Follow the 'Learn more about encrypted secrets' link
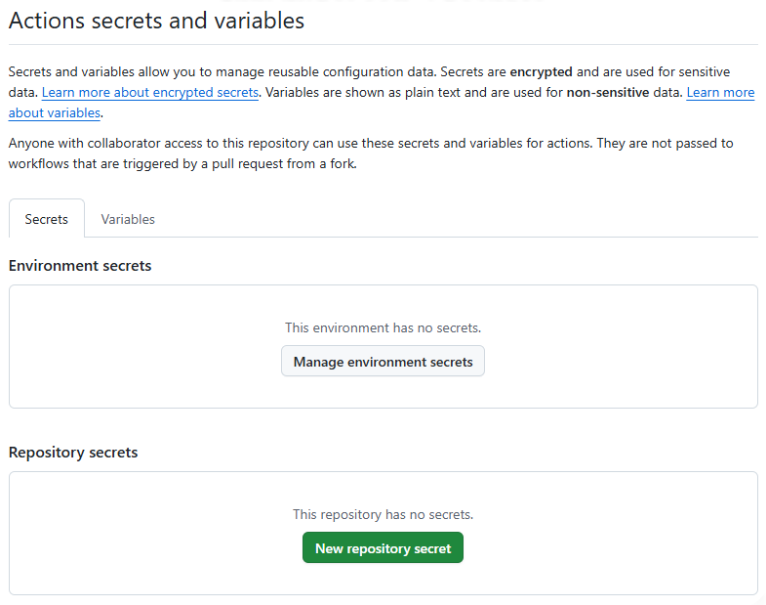The image size is (766, 605). [150, 92]
